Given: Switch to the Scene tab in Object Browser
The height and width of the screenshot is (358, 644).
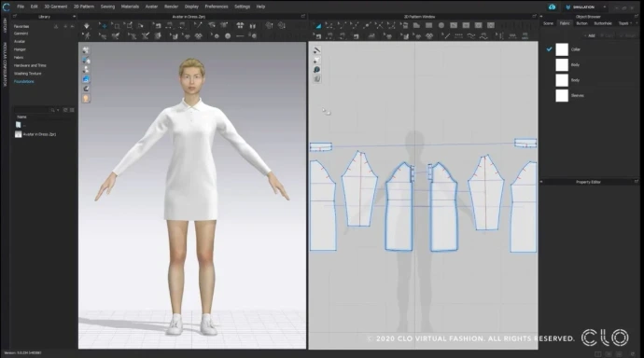Looking at the screenshot, I should click(x=548, y=23).
